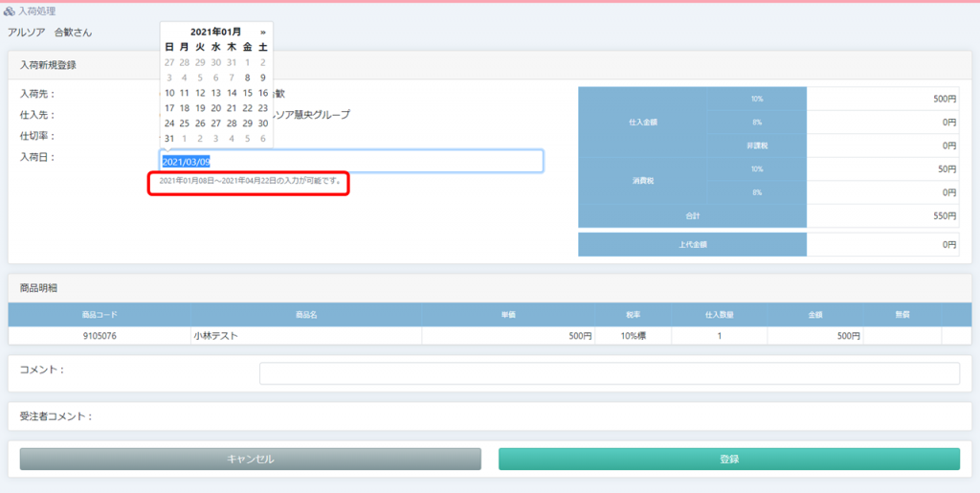This screenshot has height=493, width=980.
Task: Choose day 20 in the date picker
Action: 216,108
